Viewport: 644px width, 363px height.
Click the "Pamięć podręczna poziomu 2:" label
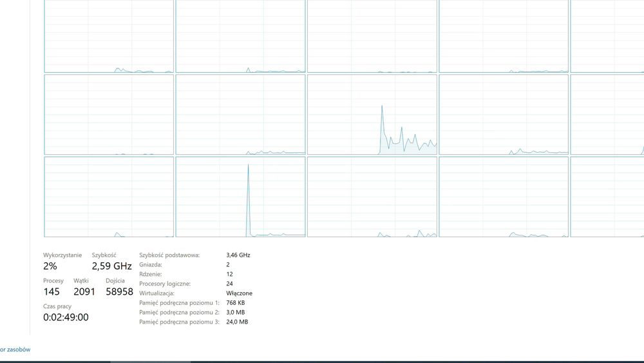tap(180, 313)
